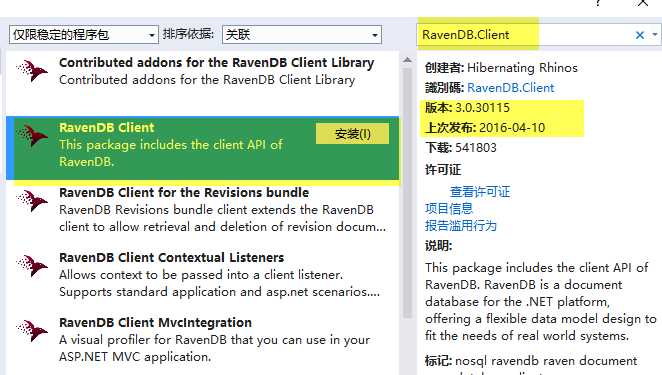This screenshot has width=662, height=375.
Task: Click the Contextual Listeners package raven icon
Action: tap(32, 266)
